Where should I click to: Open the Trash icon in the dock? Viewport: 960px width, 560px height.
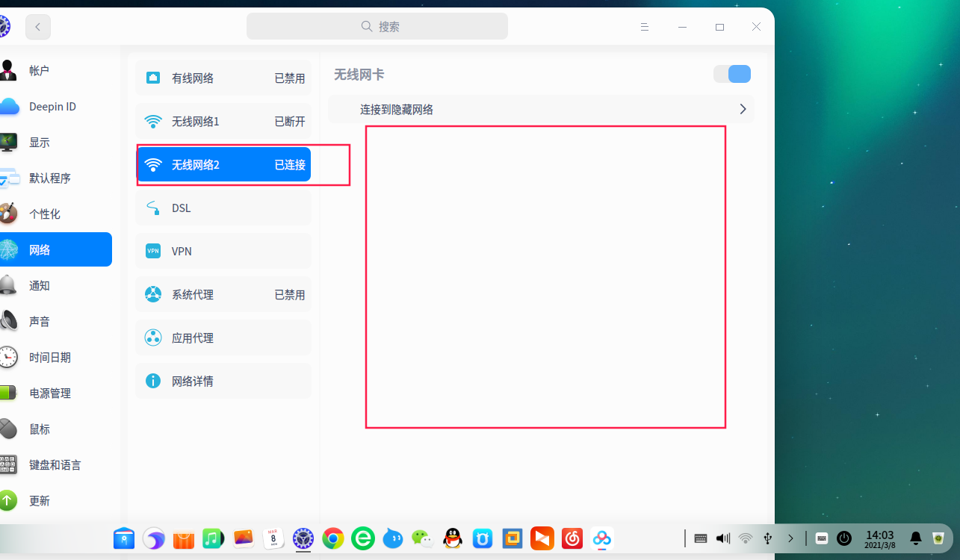[939, 538]
